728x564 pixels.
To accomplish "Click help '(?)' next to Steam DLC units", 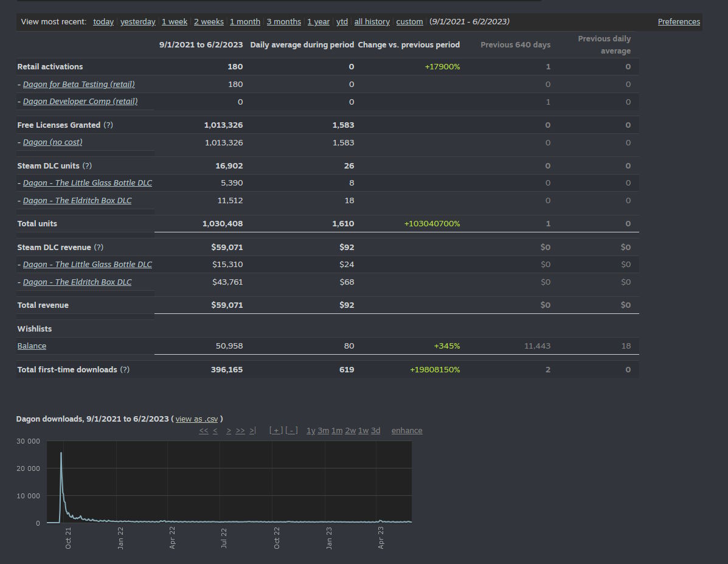I will click(88, 166).
